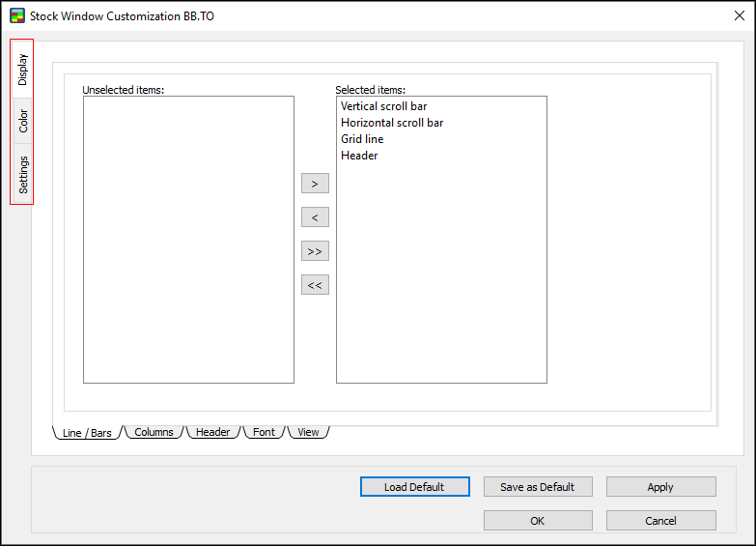
Task: Click the double right arrow move-all button
Action: 315,251
